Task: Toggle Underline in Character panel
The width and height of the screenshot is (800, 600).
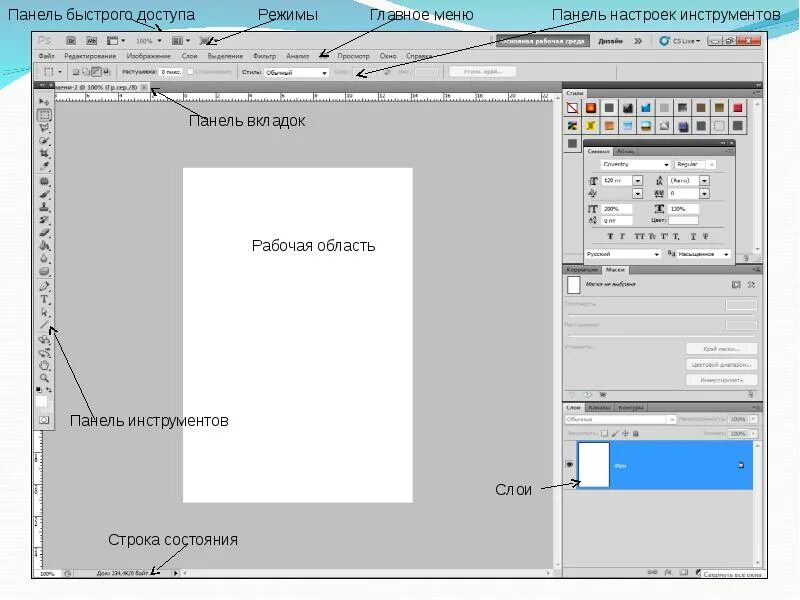Action: (x=693, y=236)
